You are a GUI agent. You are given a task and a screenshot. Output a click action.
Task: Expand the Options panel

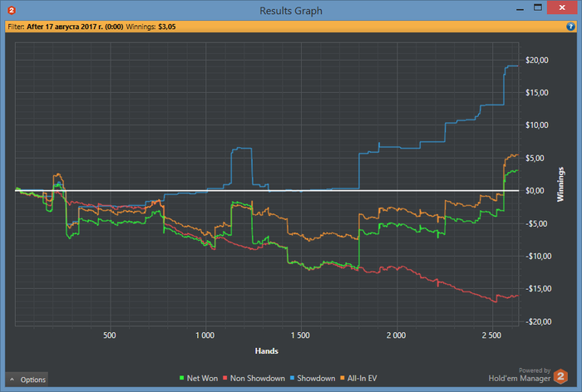[x=27, y=380]
